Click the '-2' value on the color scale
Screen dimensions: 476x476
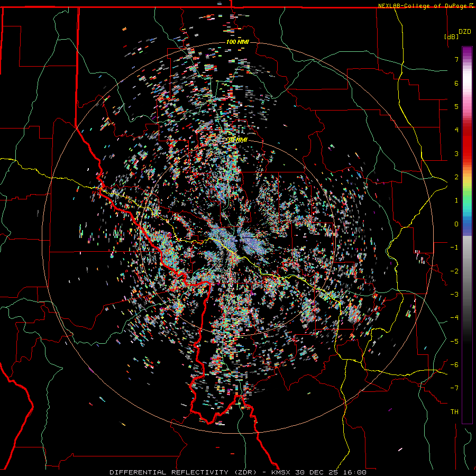[454, 271]
